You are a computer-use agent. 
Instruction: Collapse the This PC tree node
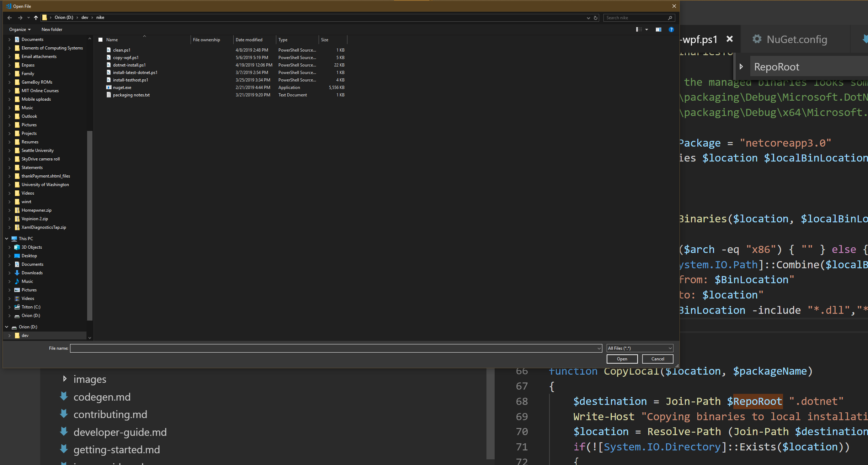pyautogui.click(x=7, y=239)
